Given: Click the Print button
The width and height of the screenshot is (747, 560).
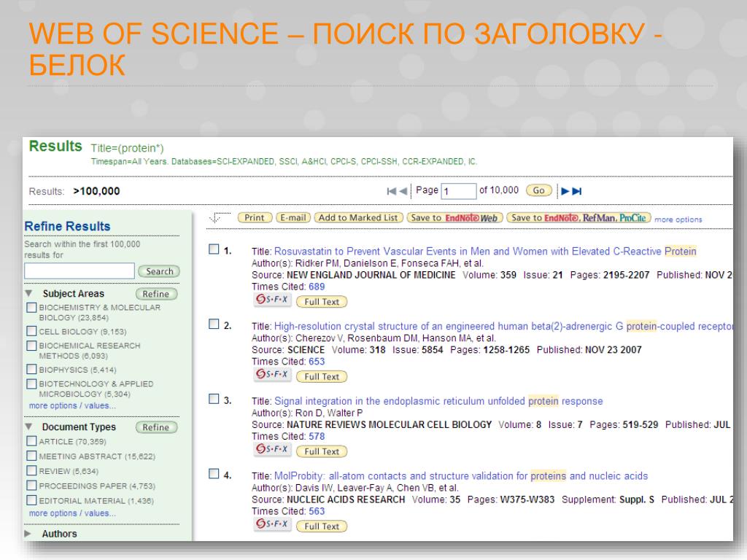Looking at the screenshot, I should point(255,217).
